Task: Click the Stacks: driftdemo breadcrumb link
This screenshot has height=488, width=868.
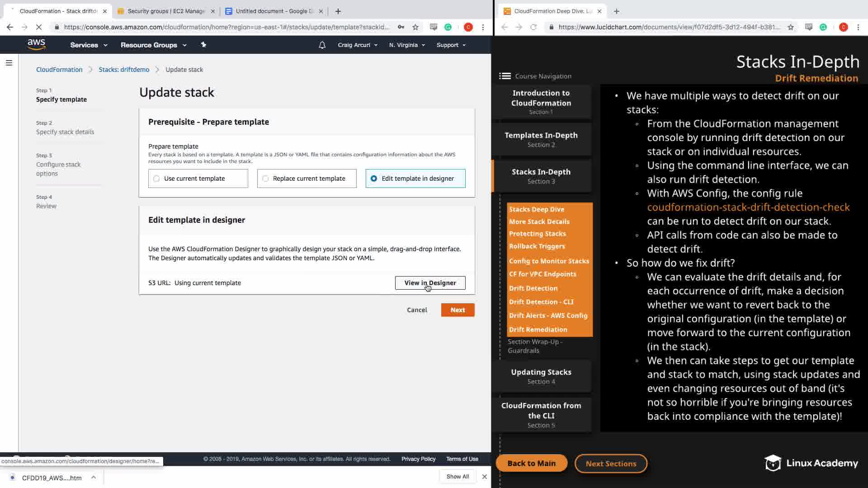Action: [x=124, y=70]
